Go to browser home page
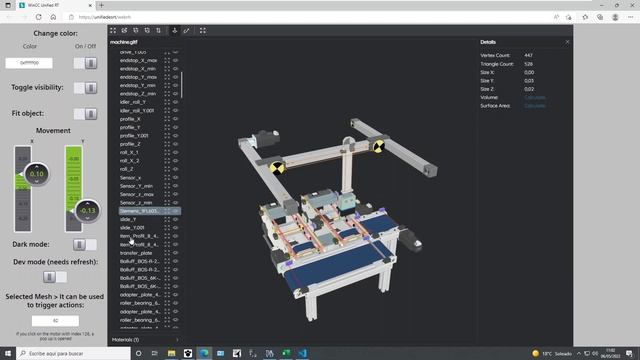This screenshot has width=640, height=360. coord(53,17)
